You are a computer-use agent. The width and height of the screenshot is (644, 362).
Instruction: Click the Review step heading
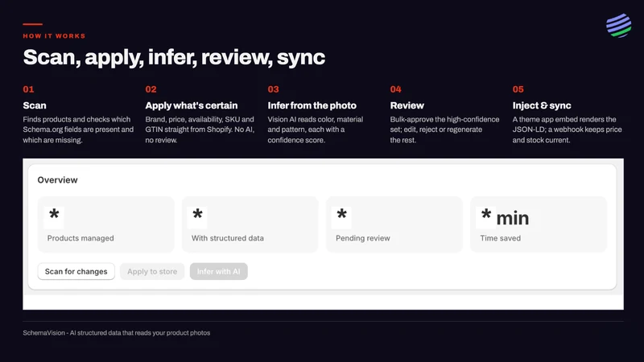point(407,105)
